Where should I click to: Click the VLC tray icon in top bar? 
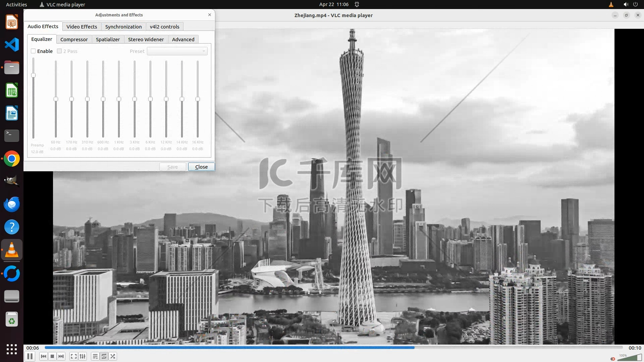tap(611, 4)
